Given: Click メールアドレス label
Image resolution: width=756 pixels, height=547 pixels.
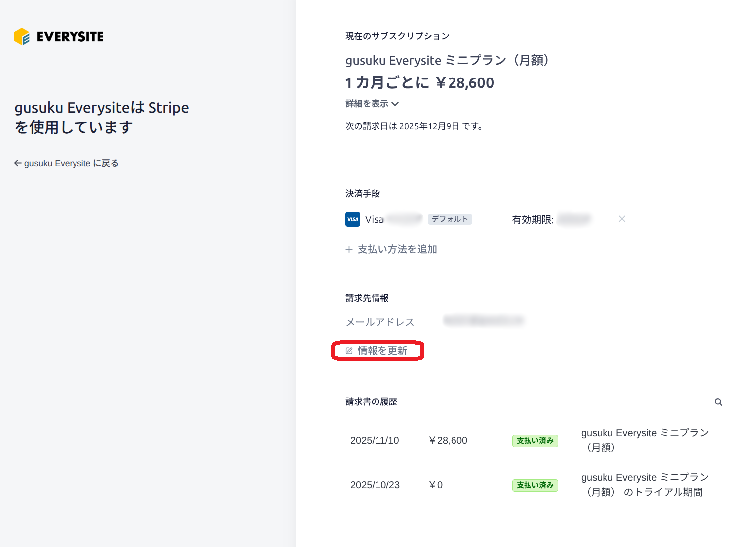Looking at the screenshot, I should [x=380, y=322].
